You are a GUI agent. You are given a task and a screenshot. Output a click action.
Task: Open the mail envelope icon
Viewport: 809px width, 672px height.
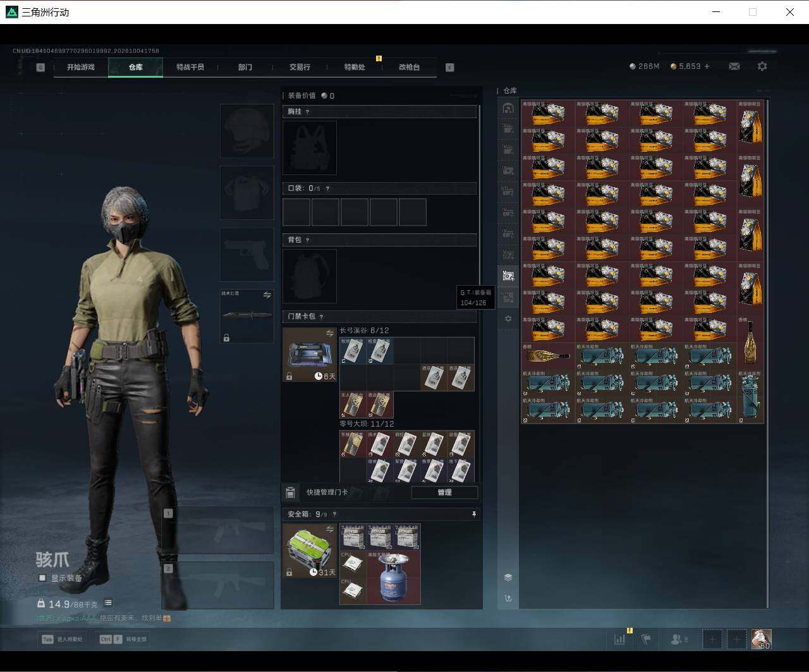(734, 66)
